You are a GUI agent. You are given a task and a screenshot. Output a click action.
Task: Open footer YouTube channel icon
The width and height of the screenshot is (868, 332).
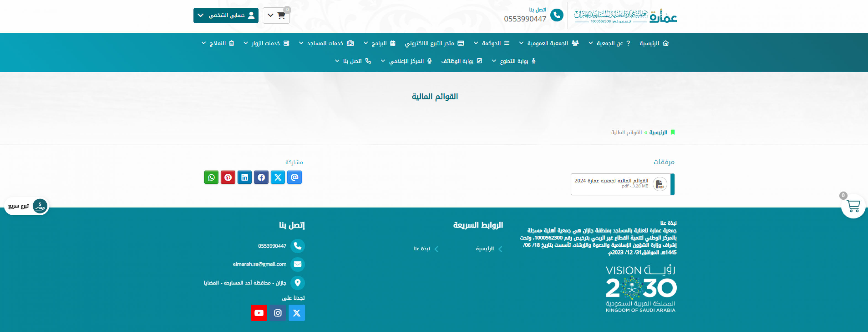click(x=259, y=313)
